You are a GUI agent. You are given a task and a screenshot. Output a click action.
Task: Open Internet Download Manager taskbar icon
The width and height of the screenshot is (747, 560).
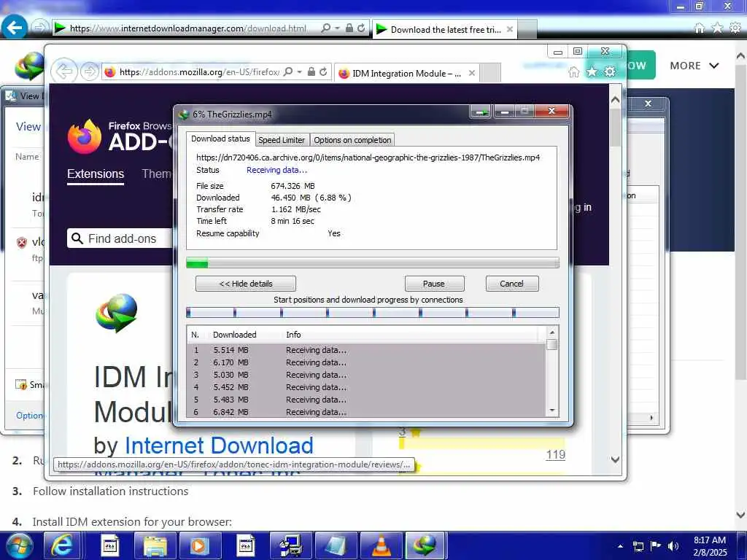tap(425, 545)
